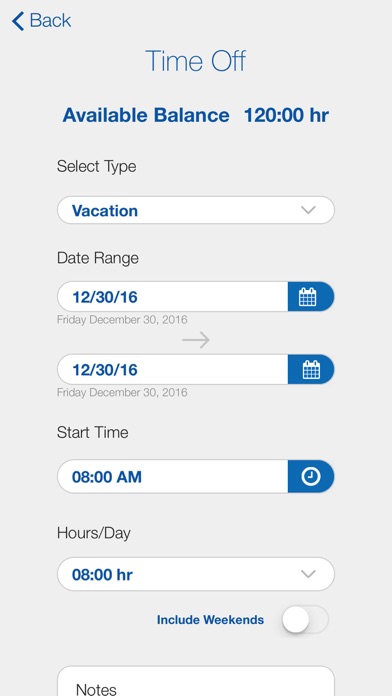Screen dimensions: 392x696
Task: Go Back to the previous screen
Action: click(41, 21)
